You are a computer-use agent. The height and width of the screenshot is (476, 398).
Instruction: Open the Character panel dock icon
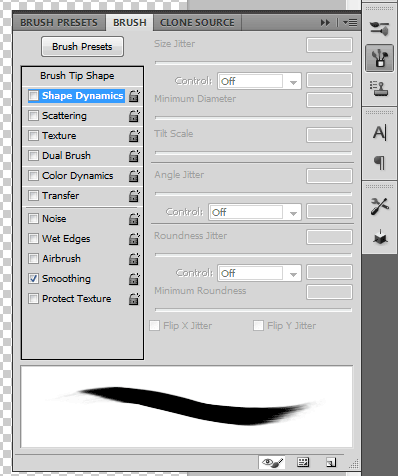(380, 133)
